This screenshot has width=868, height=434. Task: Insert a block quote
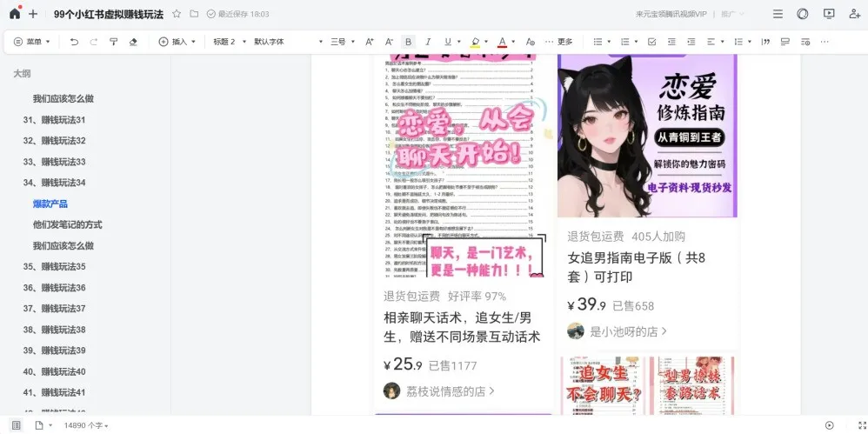tap(766, 42)
